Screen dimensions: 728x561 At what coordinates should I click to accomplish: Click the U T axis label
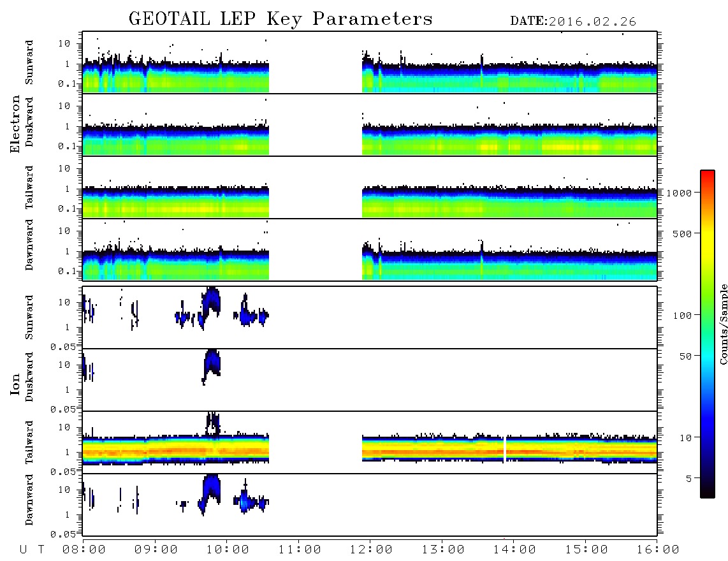(x=32, y=550)
